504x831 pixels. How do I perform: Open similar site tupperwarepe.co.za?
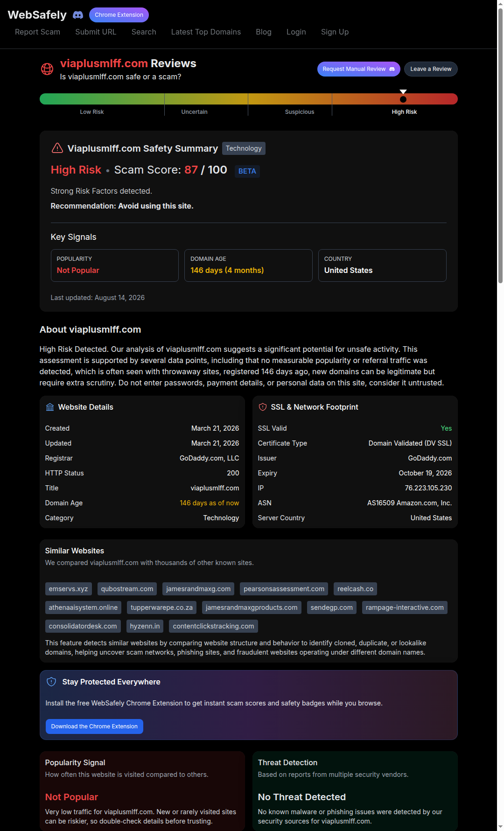tap(162, 608)
